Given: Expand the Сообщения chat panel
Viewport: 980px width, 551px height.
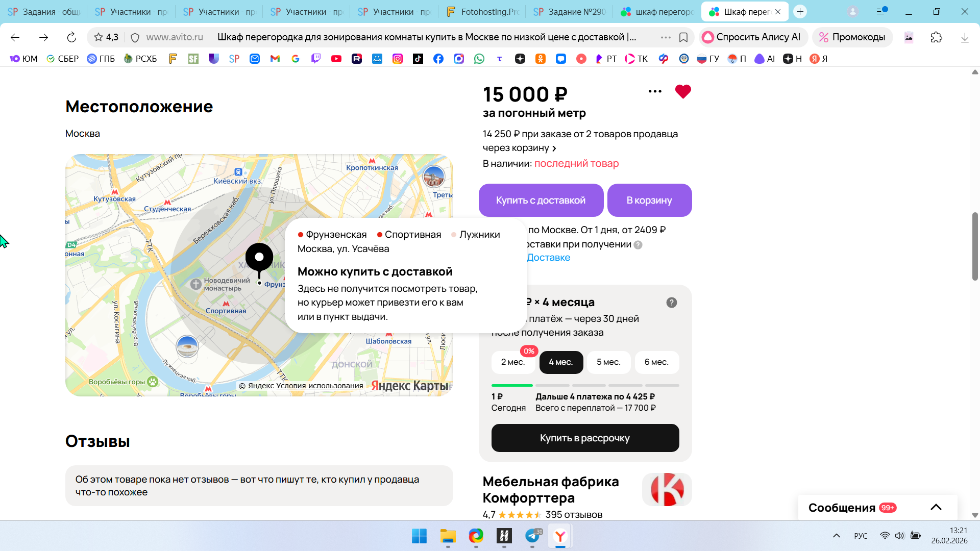Looking at the screenshot, I should pos(936,507).
